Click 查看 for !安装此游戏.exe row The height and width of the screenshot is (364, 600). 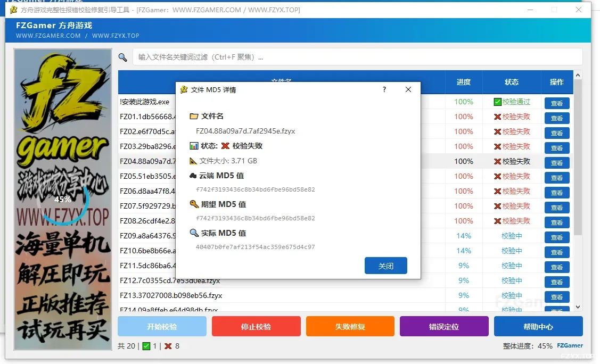(x=557, y=103)
